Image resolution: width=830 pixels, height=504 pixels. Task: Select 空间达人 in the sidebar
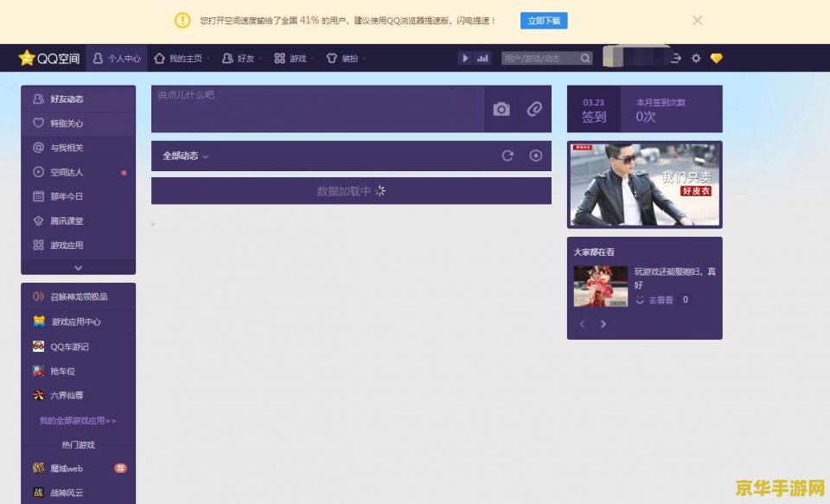tap(79, 172)
